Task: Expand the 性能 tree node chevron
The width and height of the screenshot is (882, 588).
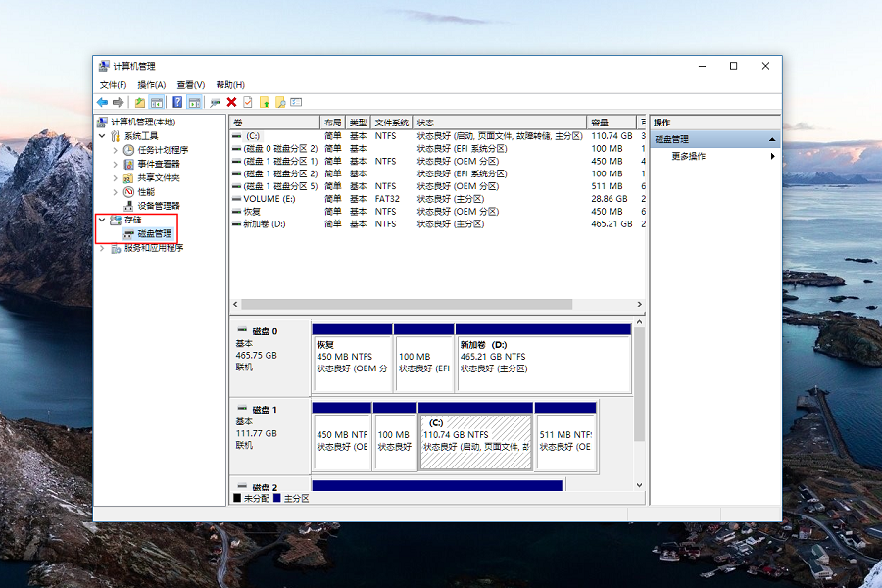Action: [116, 192]
